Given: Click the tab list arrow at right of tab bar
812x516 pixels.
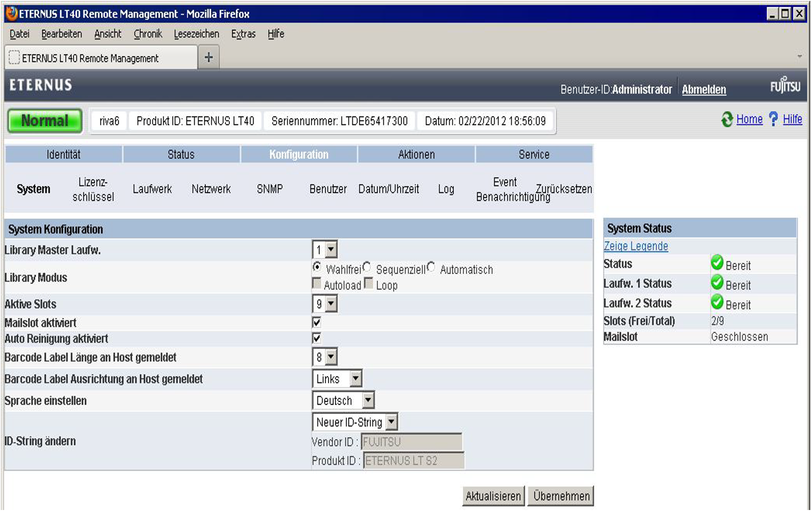Looking at the screenshot, I should click(799, 56).
